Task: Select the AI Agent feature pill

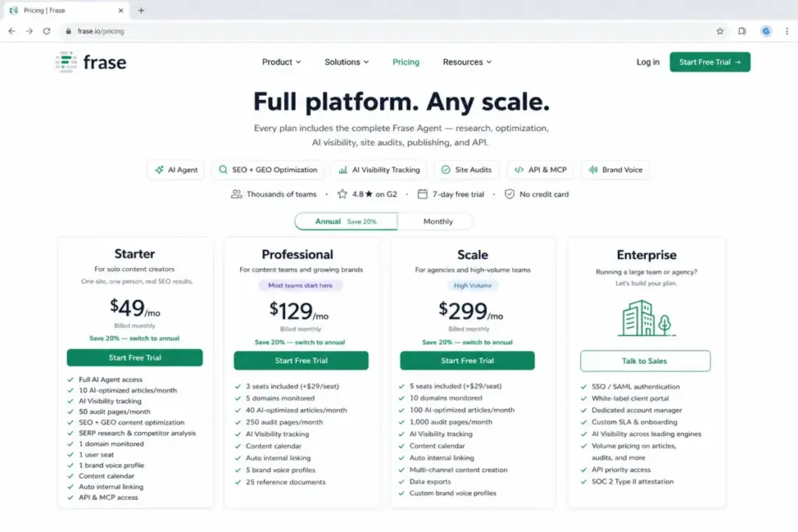Action: tap(176, 170)
